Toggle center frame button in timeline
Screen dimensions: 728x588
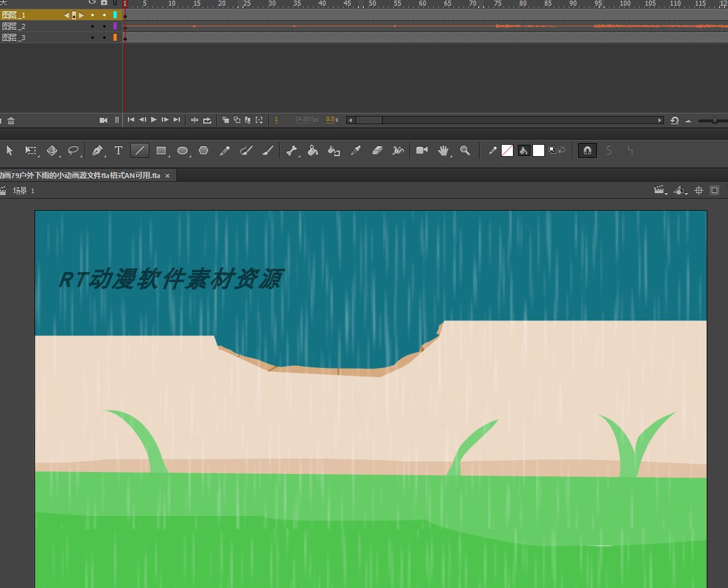194,120
